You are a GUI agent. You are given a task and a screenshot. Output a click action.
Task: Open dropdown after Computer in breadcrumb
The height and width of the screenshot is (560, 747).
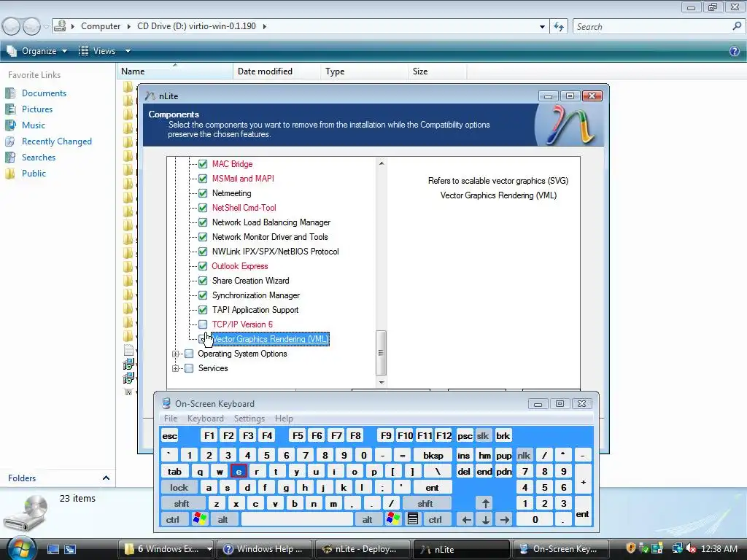coord(128,26)
